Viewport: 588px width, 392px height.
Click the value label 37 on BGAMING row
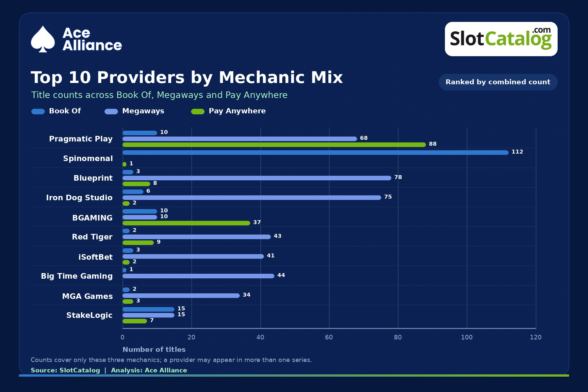click(257, 222)
